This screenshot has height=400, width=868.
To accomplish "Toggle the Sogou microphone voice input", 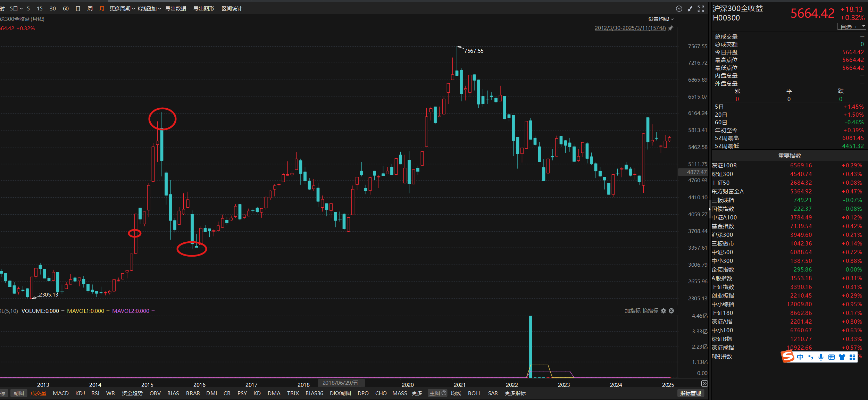I will [821, 357].
